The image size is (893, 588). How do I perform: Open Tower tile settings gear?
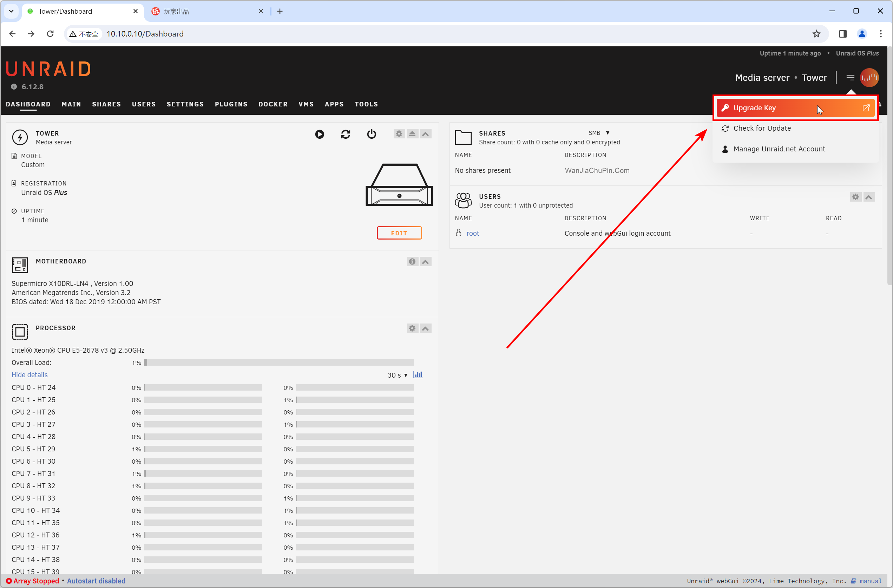(x=399, y=134)
